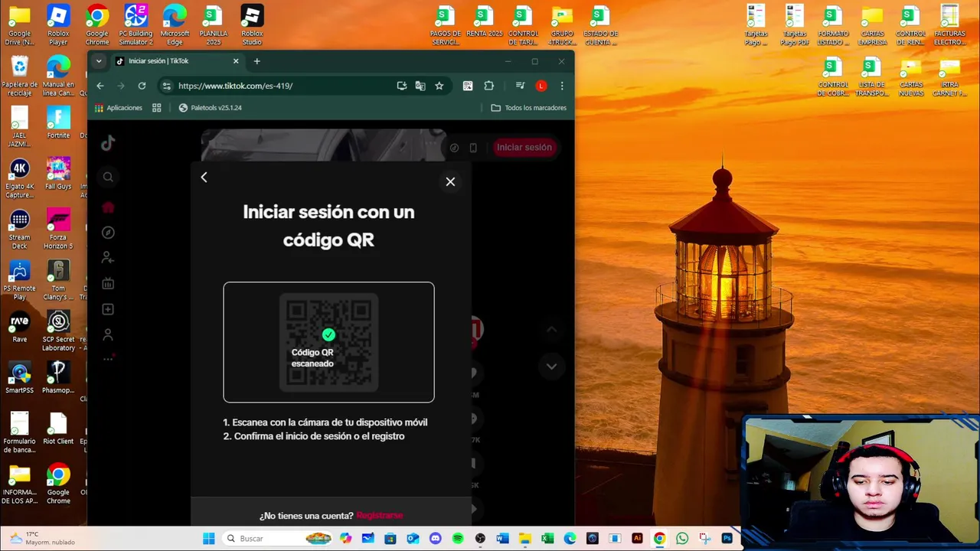
Task: Bookmark this page with the star
Action: (x=439, y=86)
